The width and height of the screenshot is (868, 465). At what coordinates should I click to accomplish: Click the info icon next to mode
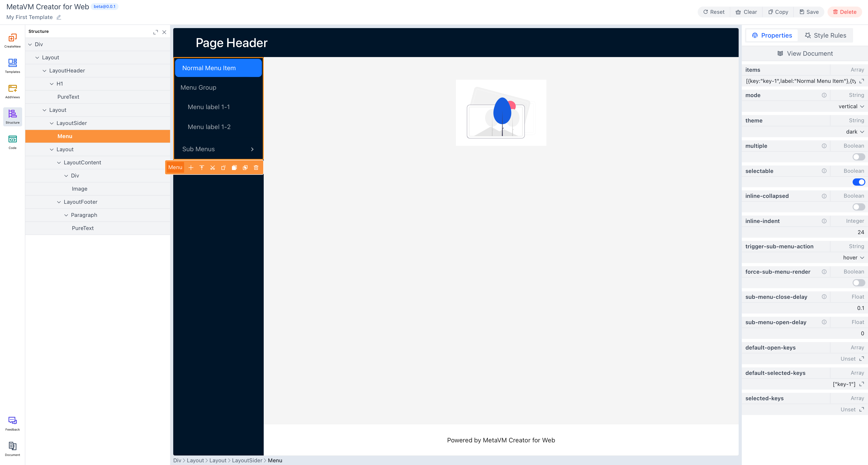pos(824,95)
